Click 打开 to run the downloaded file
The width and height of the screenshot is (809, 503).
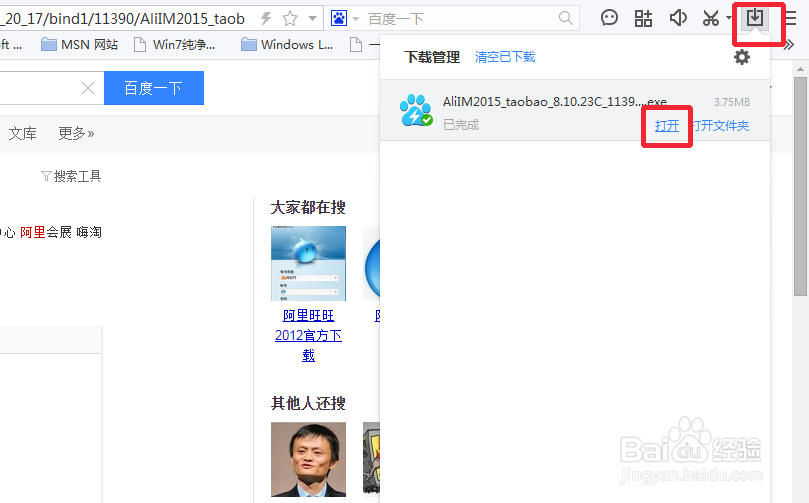pyautogui.click(x=667, y=125)
